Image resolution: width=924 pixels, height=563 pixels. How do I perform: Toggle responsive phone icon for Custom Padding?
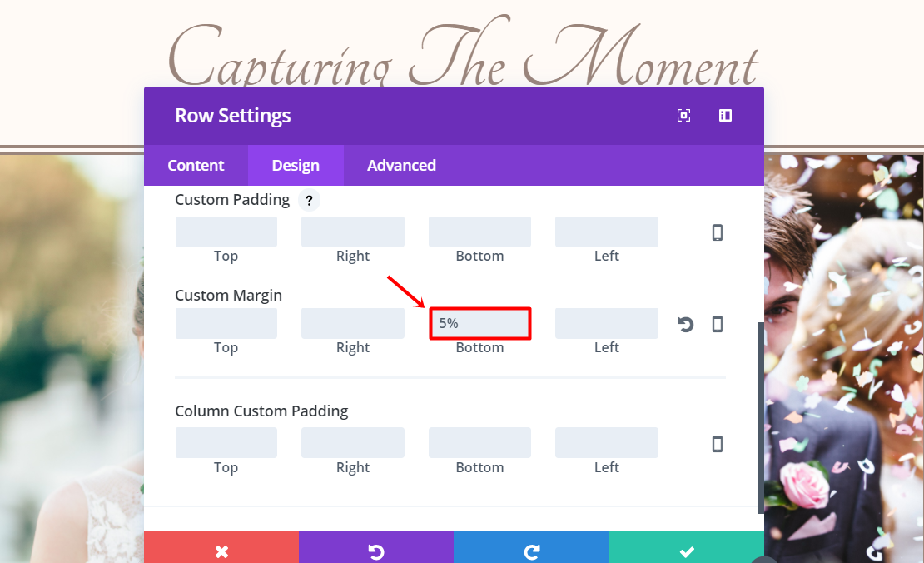(x=718, y=232)
